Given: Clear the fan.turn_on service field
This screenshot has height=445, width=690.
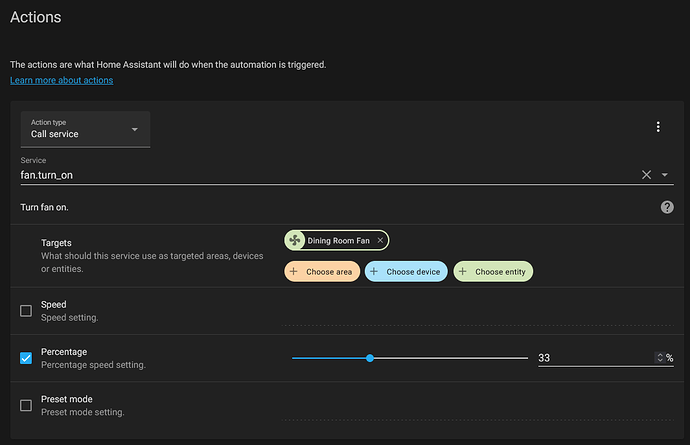Looking at the screenshot, I should click(x=646, y=175).
